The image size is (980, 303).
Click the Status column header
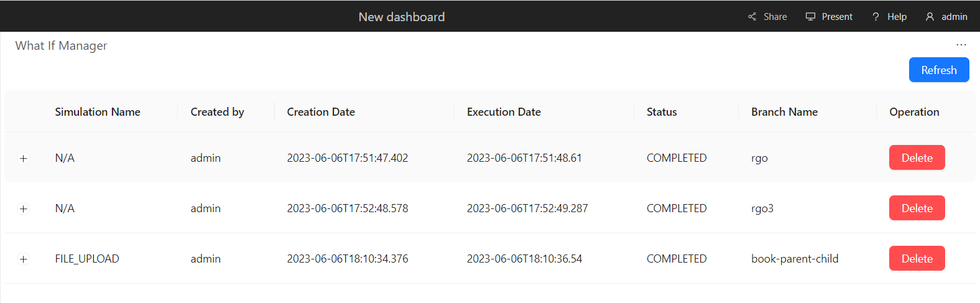coord(662,112)
